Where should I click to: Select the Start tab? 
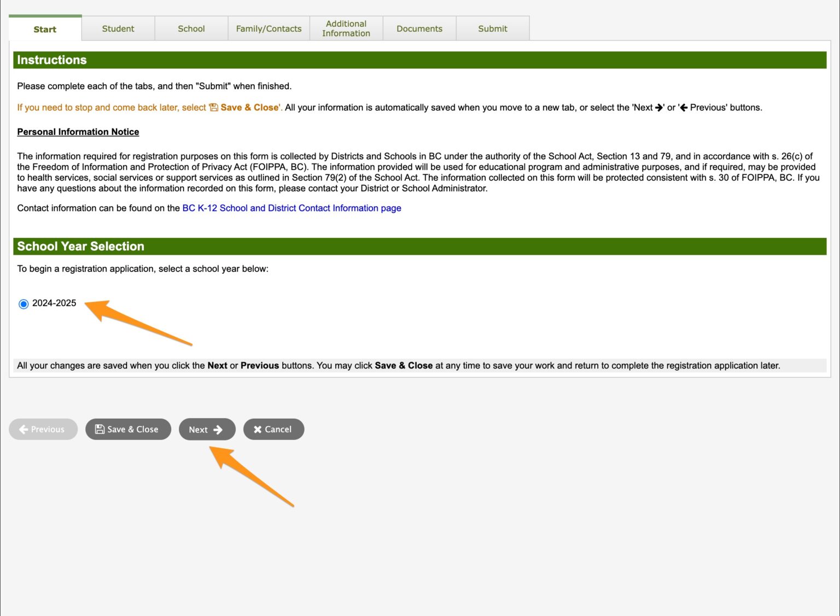(45, 30)
